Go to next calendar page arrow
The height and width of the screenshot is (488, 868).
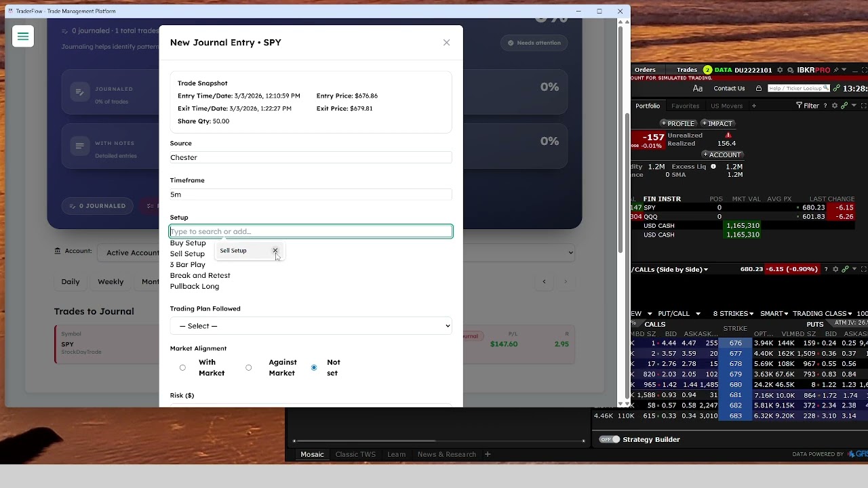coord(566,281)
